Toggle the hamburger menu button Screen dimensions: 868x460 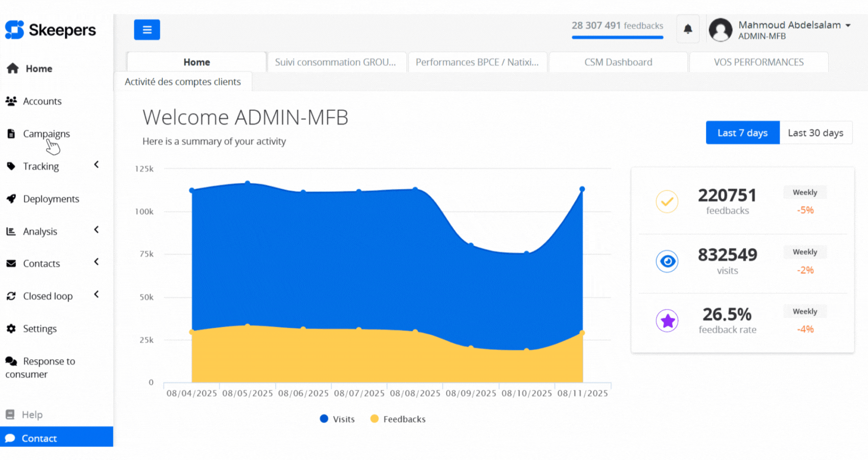[147, 30]
